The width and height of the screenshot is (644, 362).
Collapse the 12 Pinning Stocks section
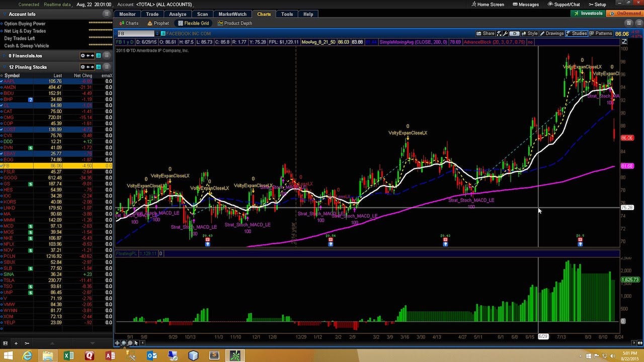[x=5, y=67]
